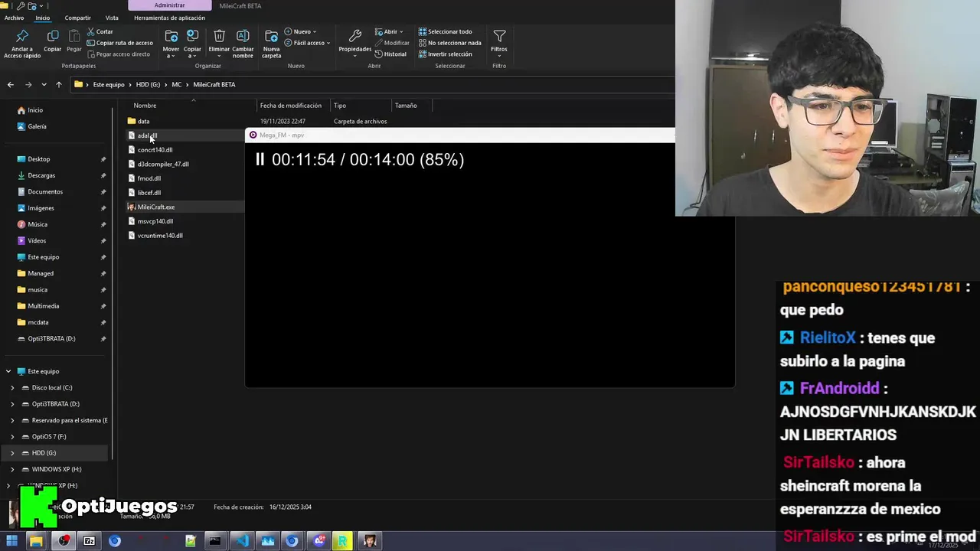Click the Mega_FM mpv title bar

pyautogui.click(x=459, y=135)
